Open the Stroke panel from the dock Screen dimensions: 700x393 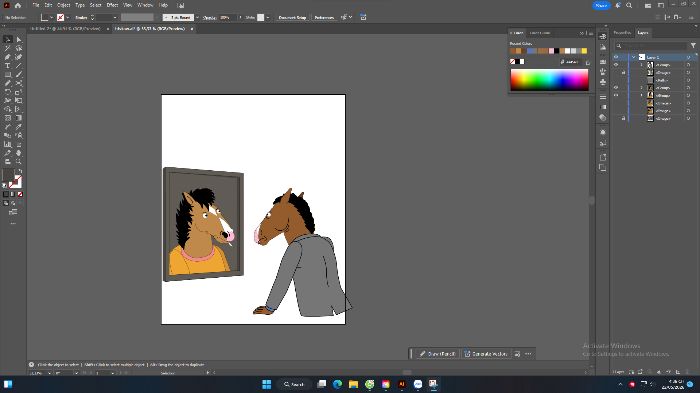603,97
